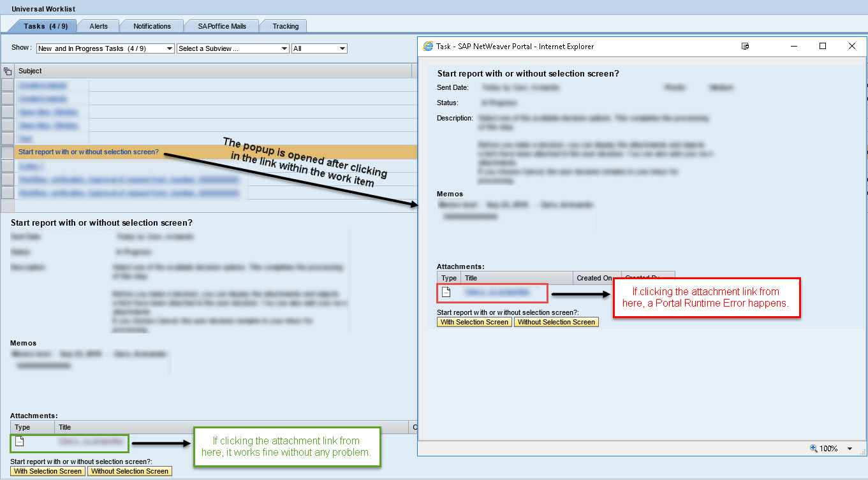This screenshot has height=480, width=868.
Task: Go to the SAPoffice Mails tab
Action: click(x=221, y=26)
